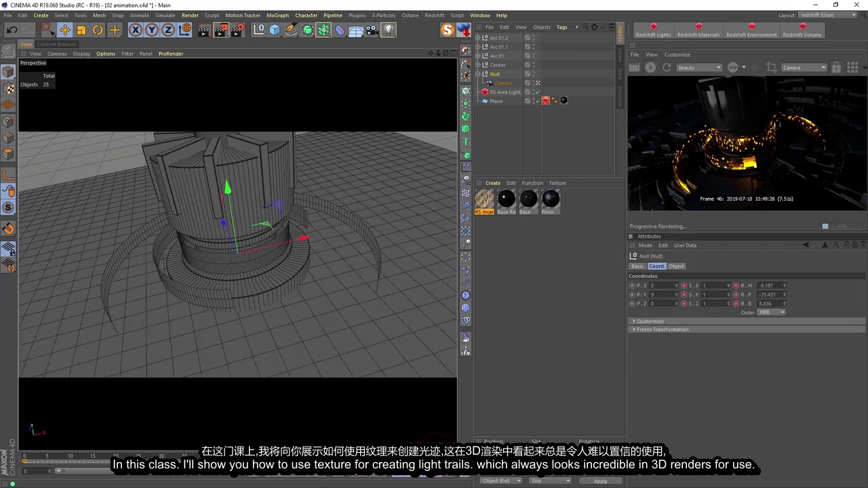Switch to Object attributes tab

click(677, 266)
